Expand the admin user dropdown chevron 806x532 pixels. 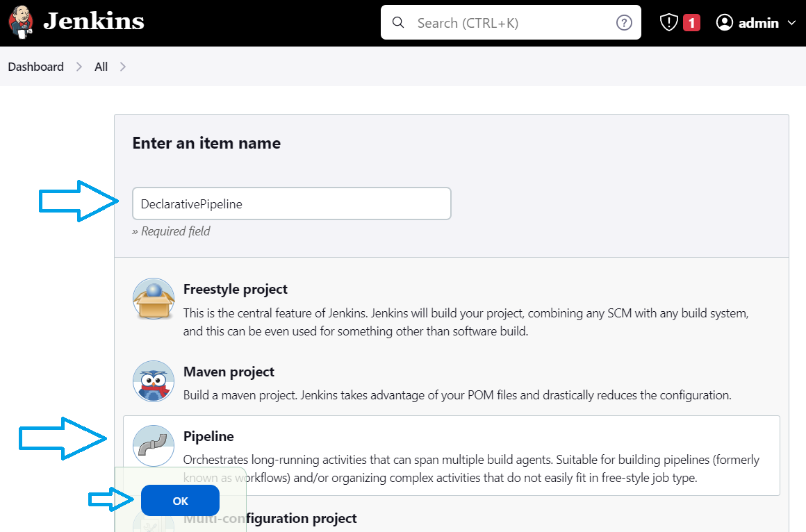[x=791, y=23]
